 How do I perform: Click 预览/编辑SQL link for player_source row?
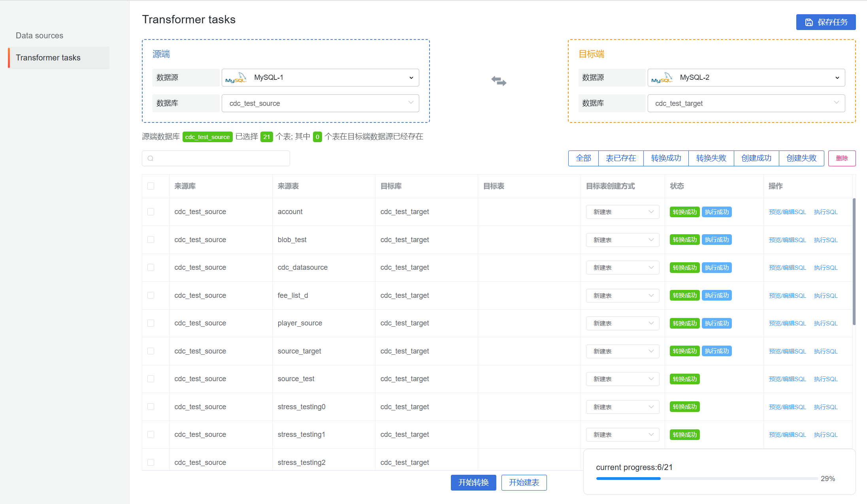[x=787, y=323]
